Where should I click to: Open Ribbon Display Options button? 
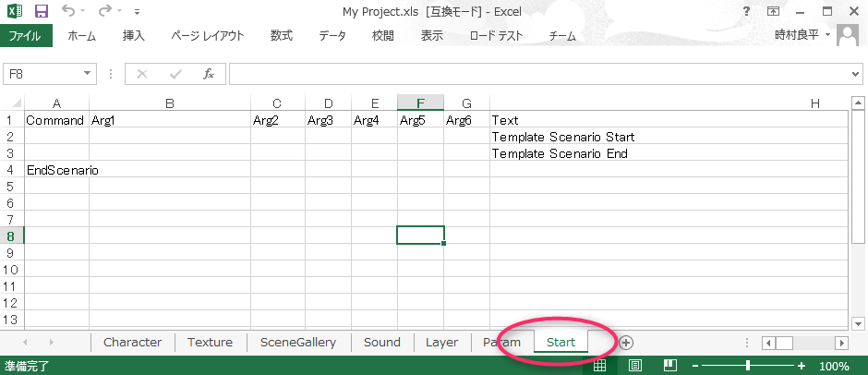(772, 12)
